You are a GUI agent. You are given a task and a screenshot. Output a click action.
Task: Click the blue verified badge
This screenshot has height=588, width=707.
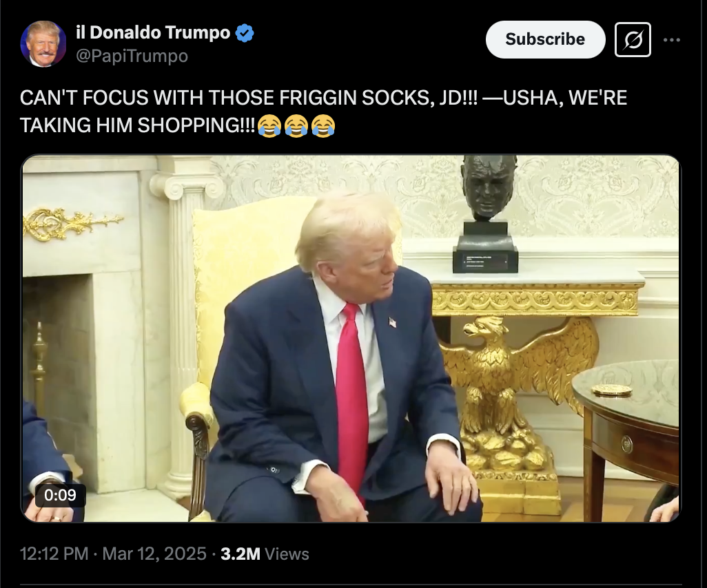pyautogui.click(x=245, y=33)
